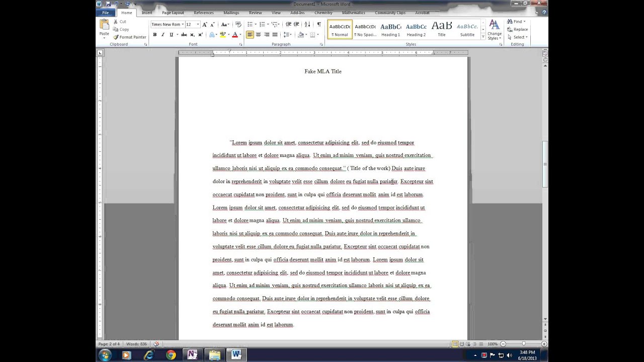Apply the Normal style

[340, 30]
